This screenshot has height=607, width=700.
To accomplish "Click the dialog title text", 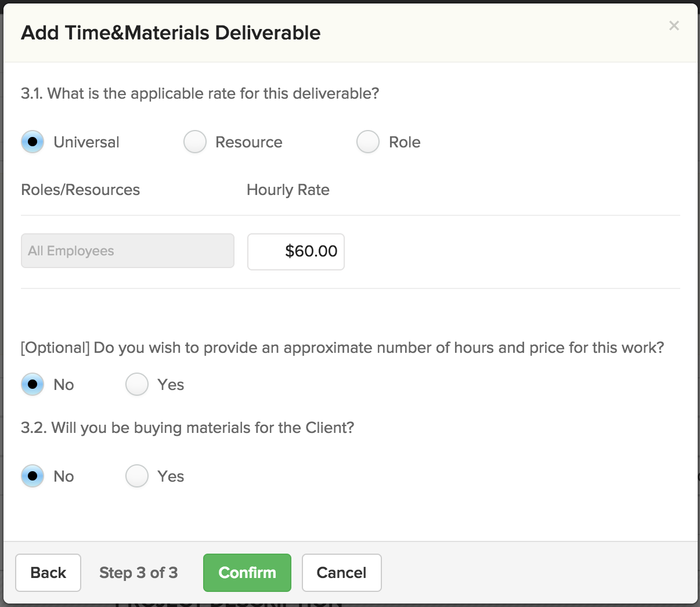I will 171,32.
